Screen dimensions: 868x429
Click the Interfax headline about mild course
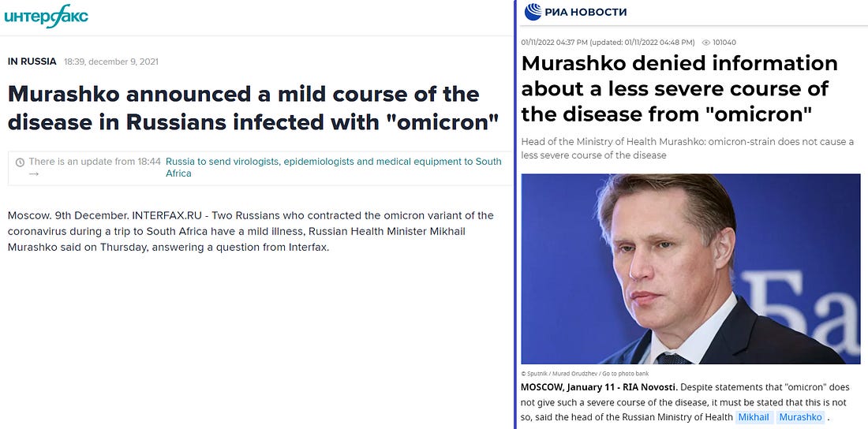[x=253, y=108]
